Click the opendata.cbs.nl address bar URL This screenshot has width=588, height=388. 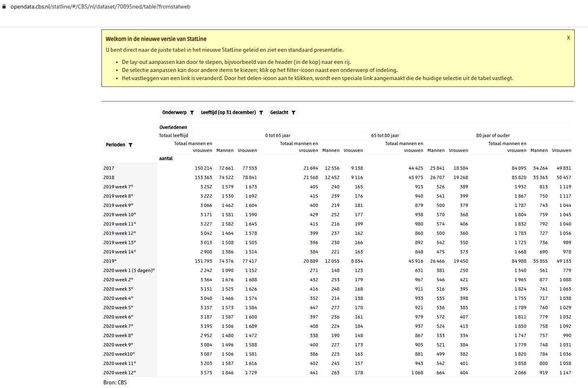pos(100,7)
